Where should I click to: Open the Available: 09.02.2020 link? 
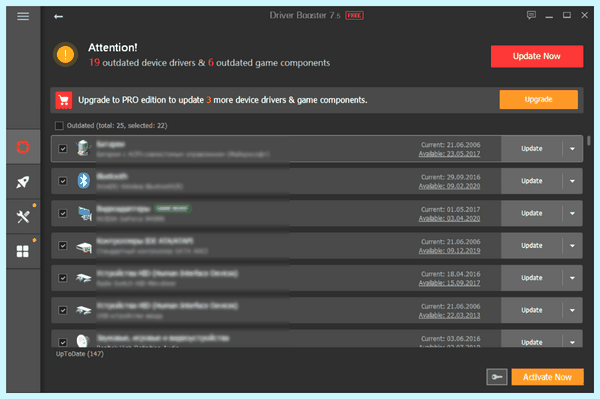(449, 186)
